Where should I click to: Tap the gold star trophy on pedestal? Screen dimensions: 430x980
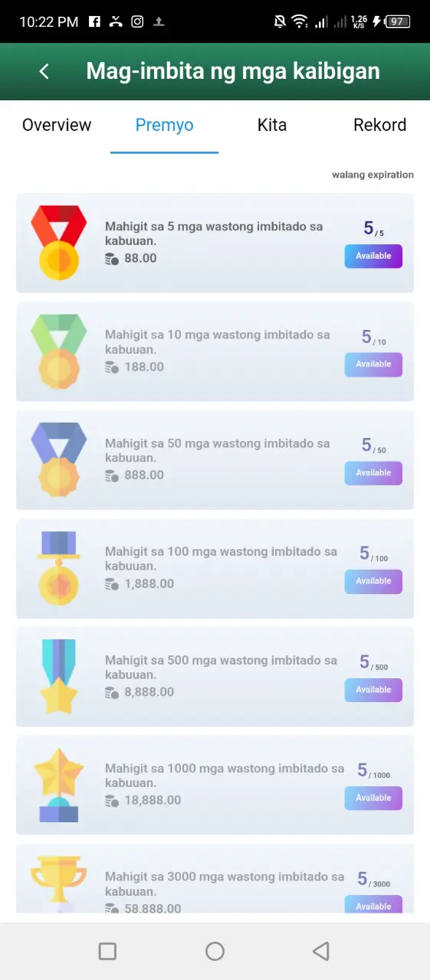pyautogui.click(x=59, y=785)
